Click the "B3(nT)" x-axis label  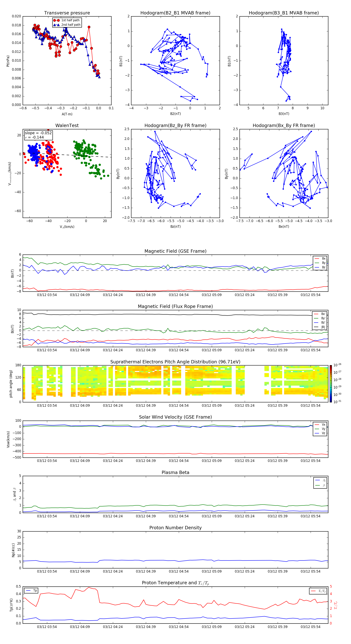tap(284, 114)
